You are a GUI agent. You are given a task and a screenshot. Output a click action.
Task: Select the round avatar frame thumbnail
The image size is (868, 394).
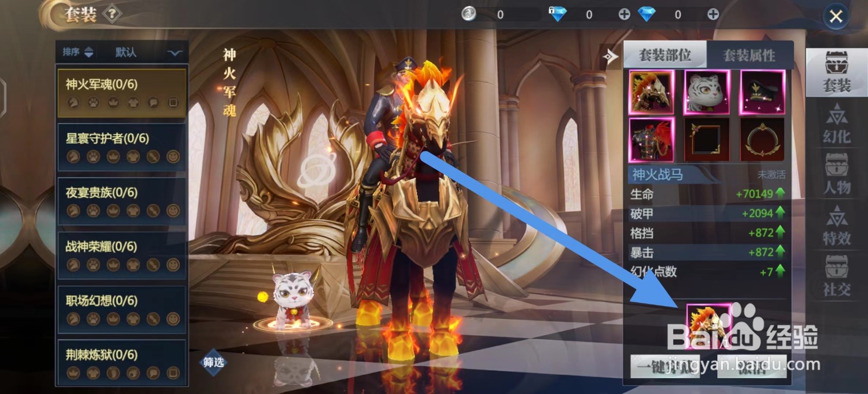pos(762,140)
